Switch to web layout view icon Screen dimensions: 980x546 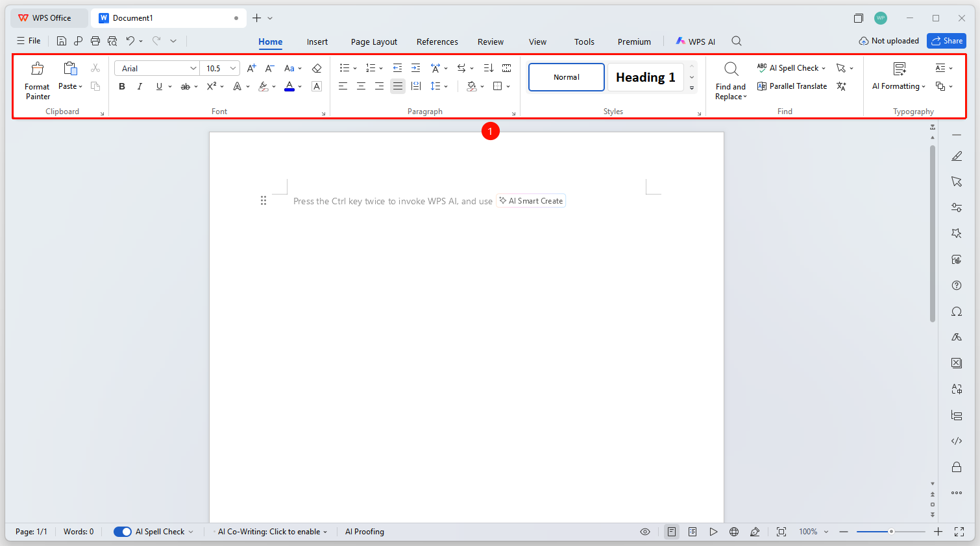coord(734,532)
